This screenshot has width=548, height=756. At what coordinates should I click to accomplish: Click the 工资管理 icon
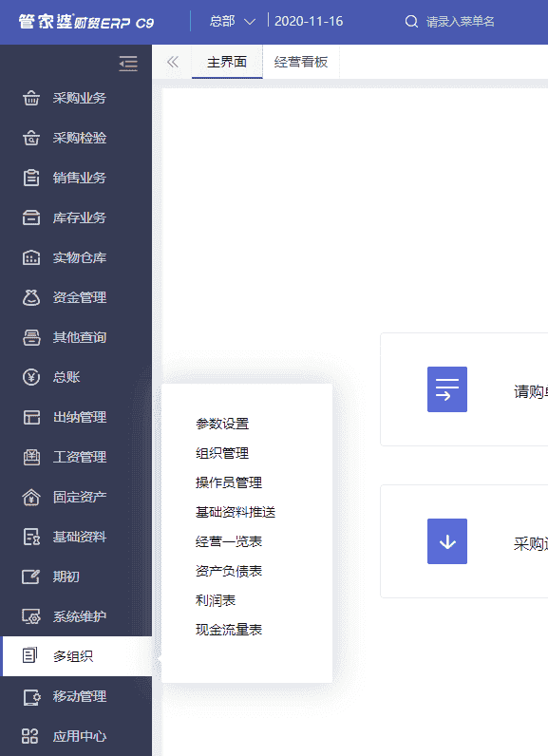point(31,457)
